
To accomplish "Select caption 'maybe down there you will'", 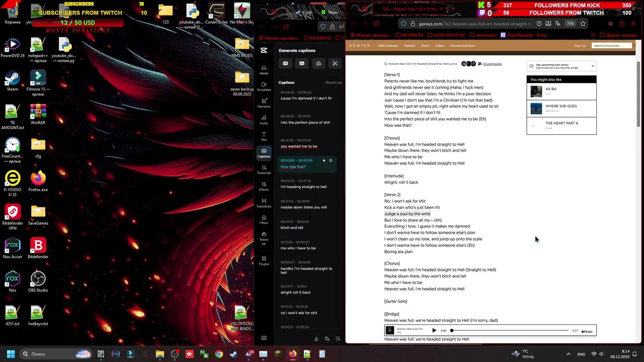I will coord(303,207).
